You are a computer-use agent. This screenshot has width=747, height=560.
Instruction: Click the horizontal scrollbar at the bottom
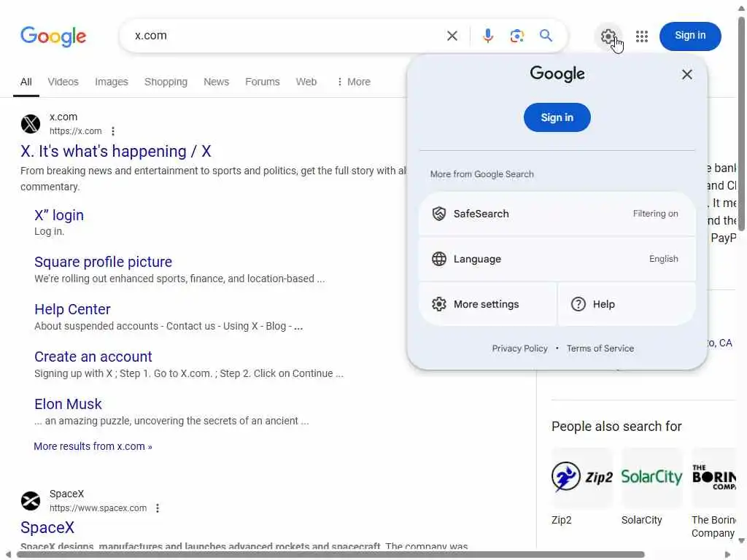coord(330,555)
